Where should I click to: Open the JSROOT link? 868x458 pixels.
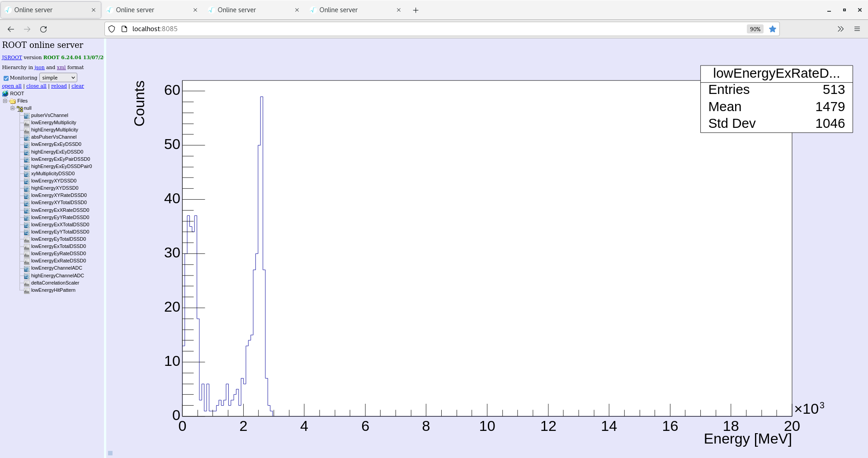(x=12, y=57)
